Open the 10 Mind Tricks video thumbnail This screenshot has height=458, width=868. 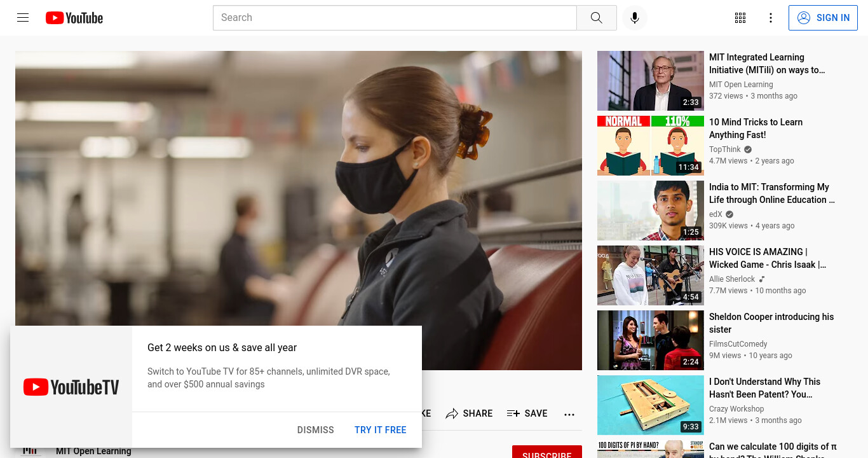click(x=651, y=146)
